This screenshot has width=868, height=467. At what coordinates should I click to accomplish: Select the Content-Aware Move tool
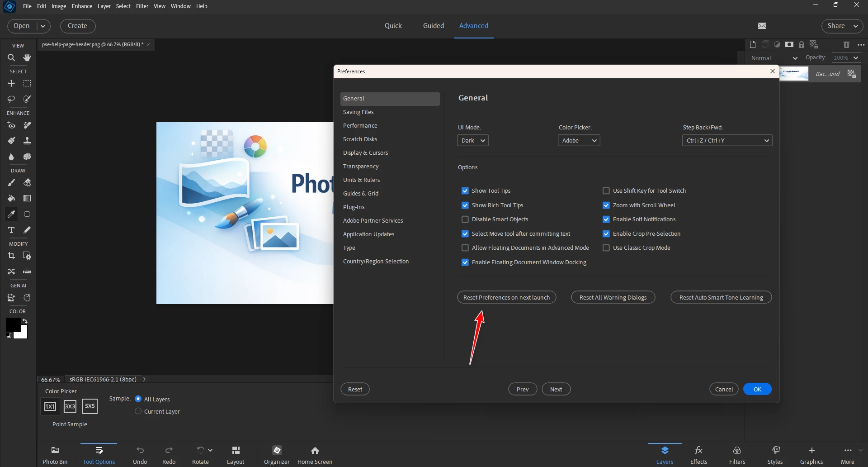[11, 272]
